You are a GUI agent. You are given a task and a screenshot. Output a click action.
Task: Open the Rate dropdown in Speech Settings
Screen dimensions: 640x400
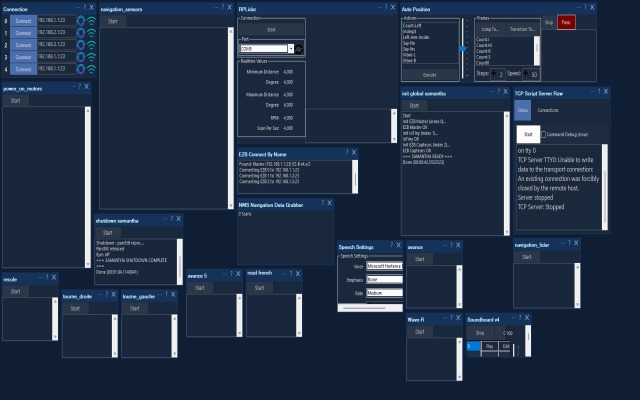coord(384,293)
